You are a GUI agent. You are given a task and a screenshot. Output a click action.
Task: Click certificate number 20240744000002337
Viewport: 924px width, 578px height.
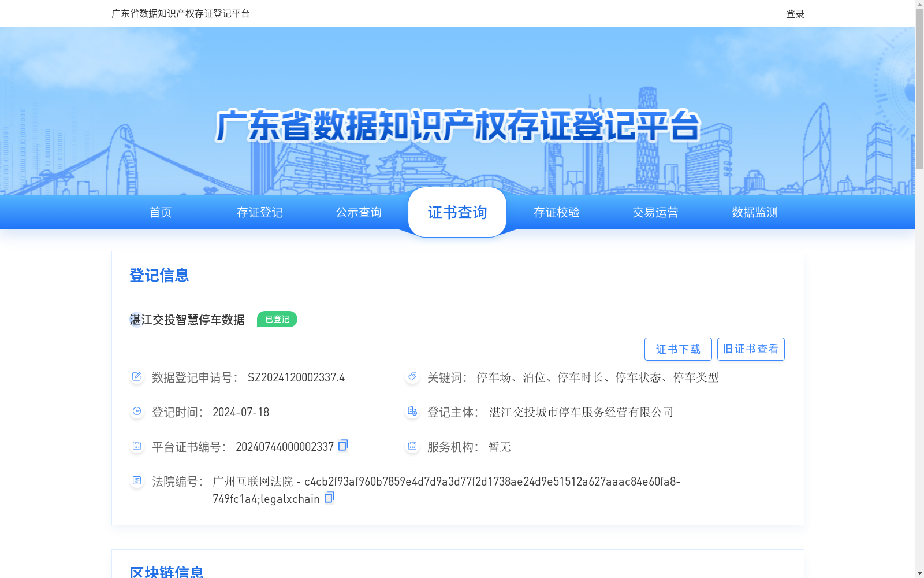click(x=285, y=447)
